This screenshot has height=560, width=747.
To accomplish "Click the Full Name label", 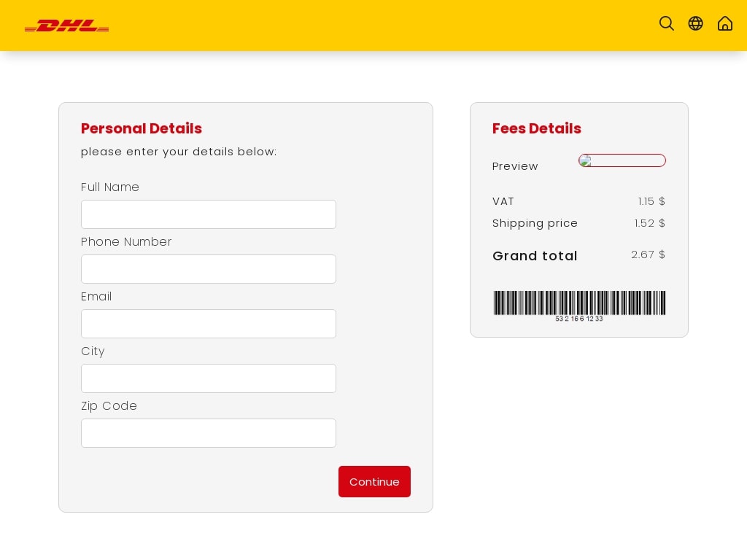I will point(110,187).
